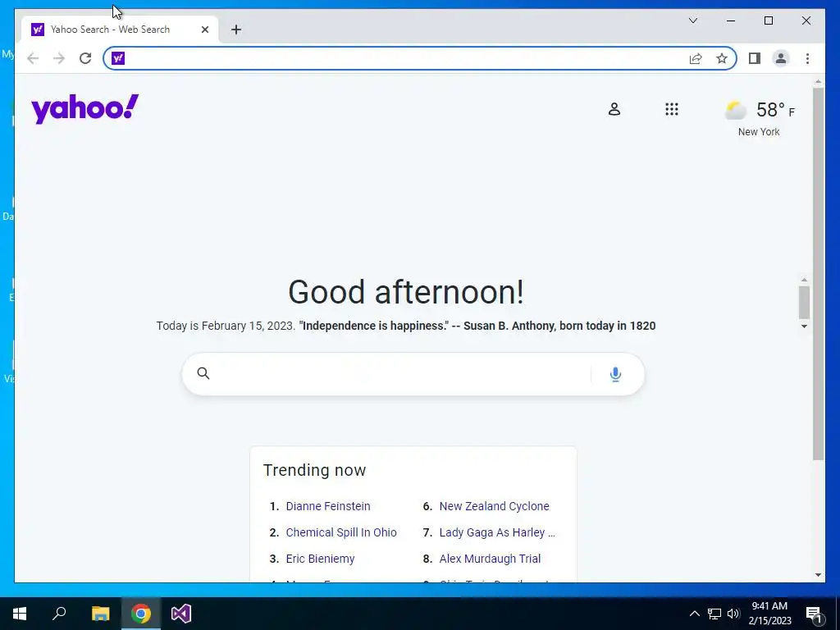The width and height of the screenshot is (840, 630).
Task: Click the weather cloud icon
Action: pos(735,111)
